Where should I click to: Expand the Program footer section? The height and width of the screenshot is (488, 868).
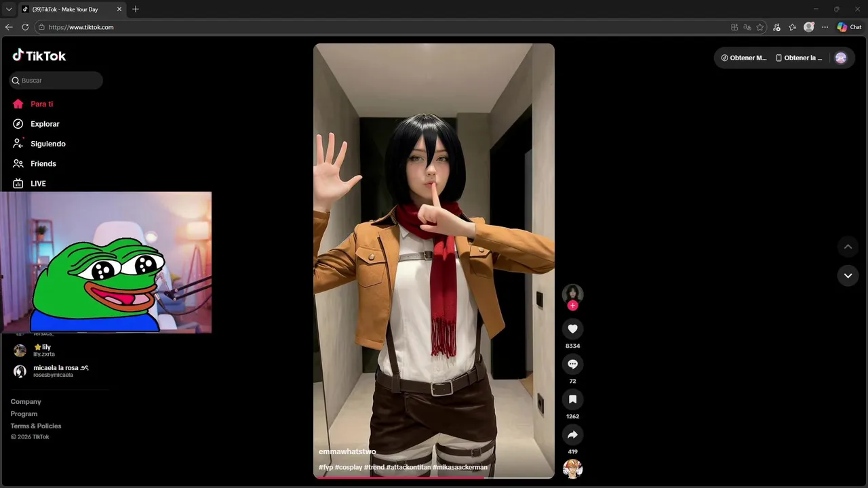pyautogui.click(x=24, y=414)
